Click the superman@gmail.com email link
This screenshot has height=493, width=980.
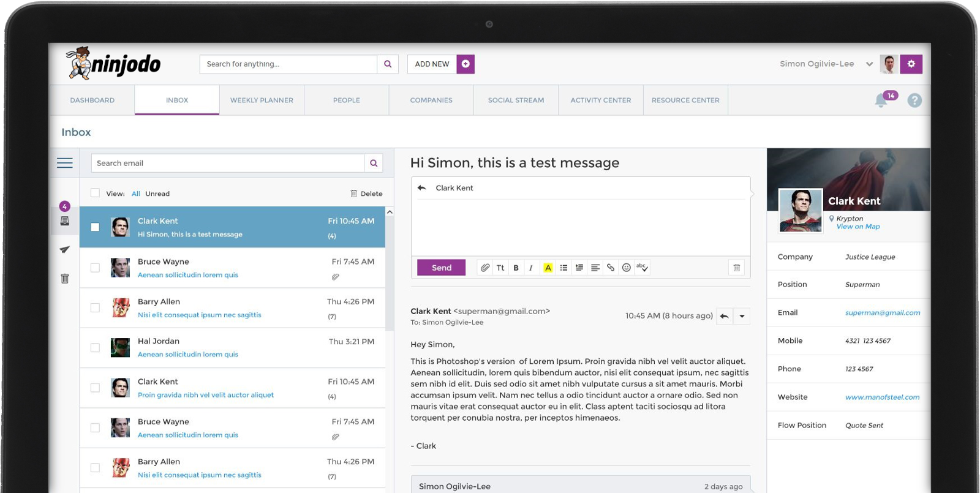pos(883,313)
